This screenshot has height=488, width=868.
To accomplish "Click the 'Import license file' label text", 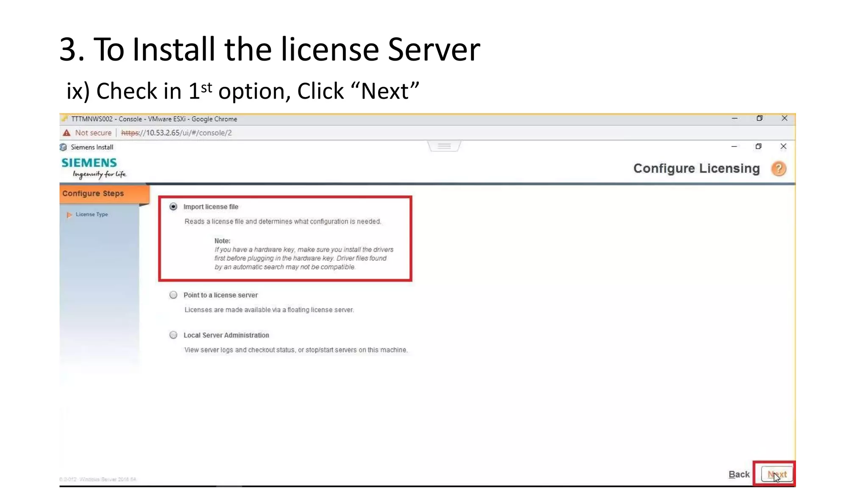I will click(211, 207).
